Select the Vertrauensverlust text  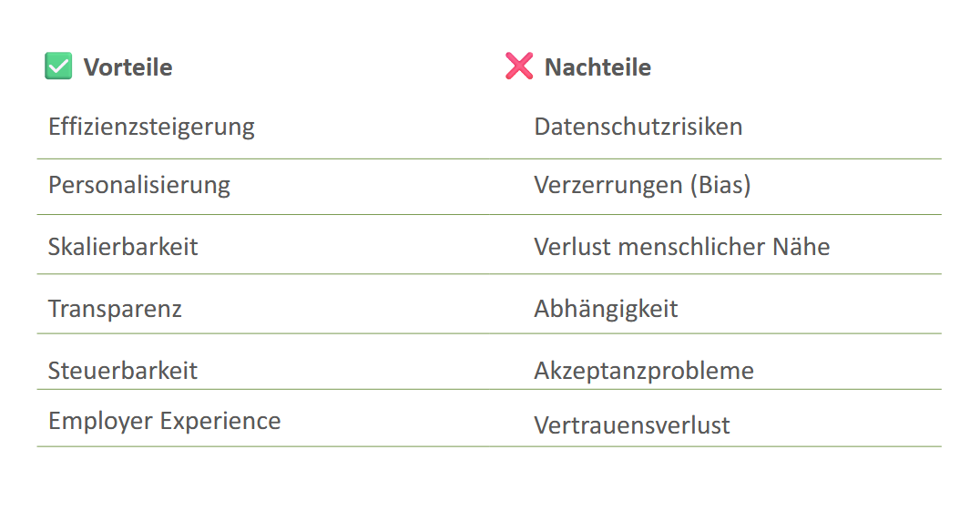tap(631, 425)
